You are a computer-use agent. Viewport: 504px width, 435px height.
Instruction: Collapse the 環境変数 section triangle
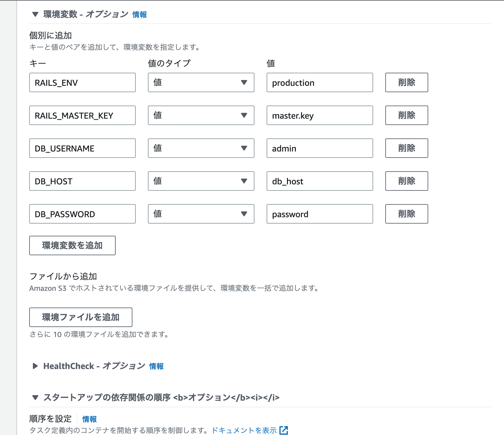click(x=35, y=14)
